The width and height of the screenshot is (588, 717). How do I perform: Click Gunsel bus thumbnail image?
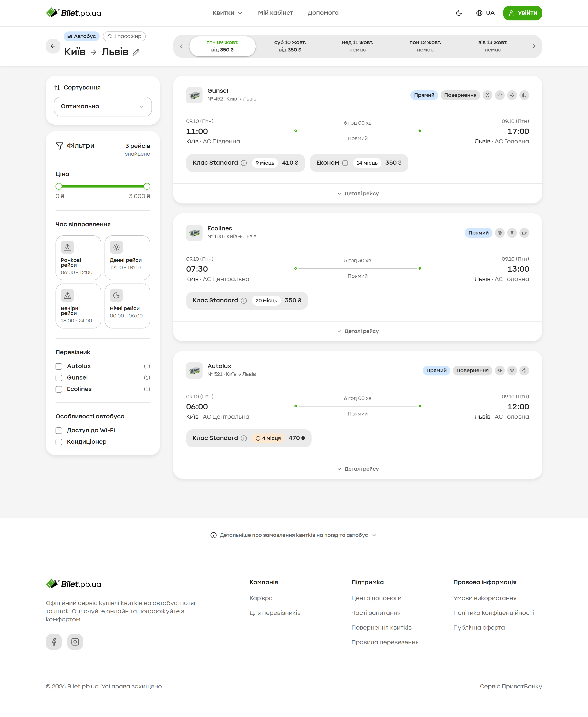194,95
